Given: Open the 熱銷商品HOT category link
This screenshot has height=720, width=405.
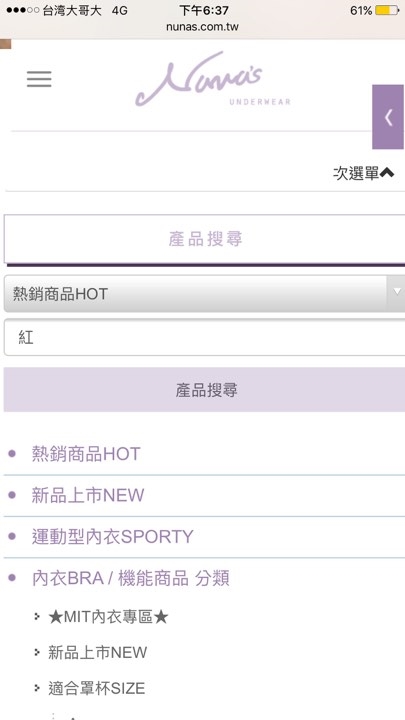Looking at the screenshot, I should point(86,454).
